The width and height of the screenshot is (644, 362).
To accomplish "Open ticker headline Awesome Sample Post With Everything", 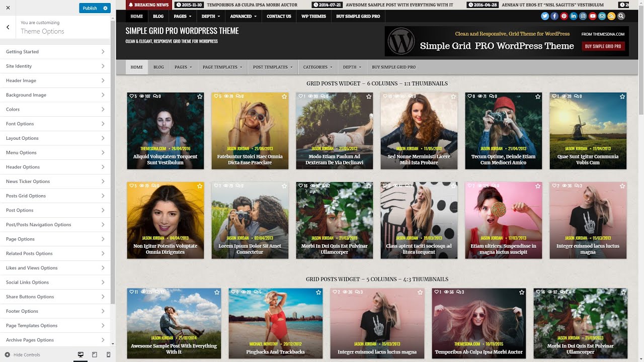I will click(x=399, y=5).
